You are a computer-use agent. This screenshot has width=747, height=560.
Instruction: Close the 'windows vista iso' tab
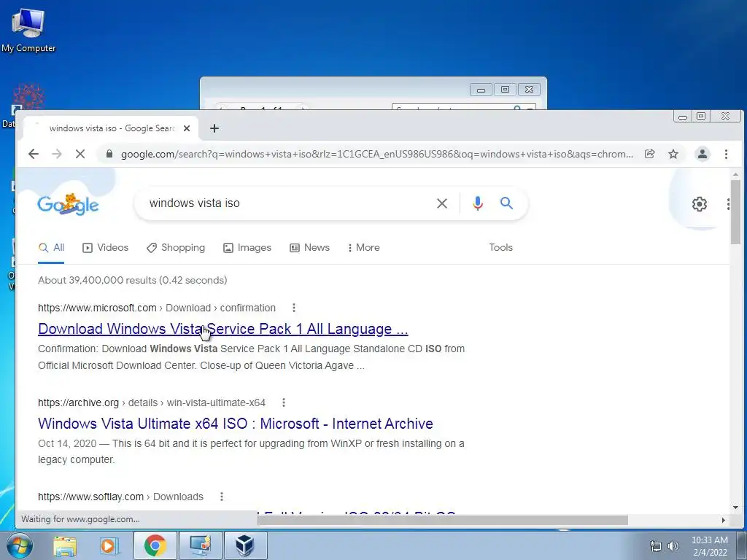click(x=187, y=128)
